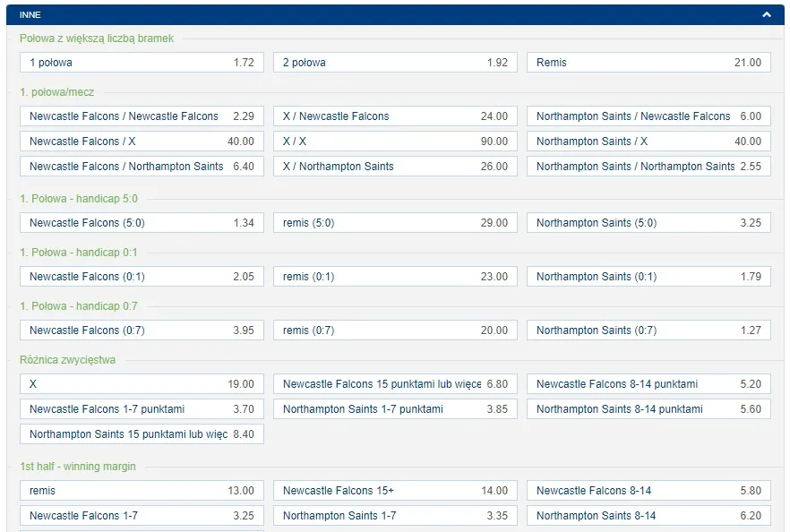Bet Northampton Saints 8-14 at 6.20

pyautogui.click(x=648, y=516)
